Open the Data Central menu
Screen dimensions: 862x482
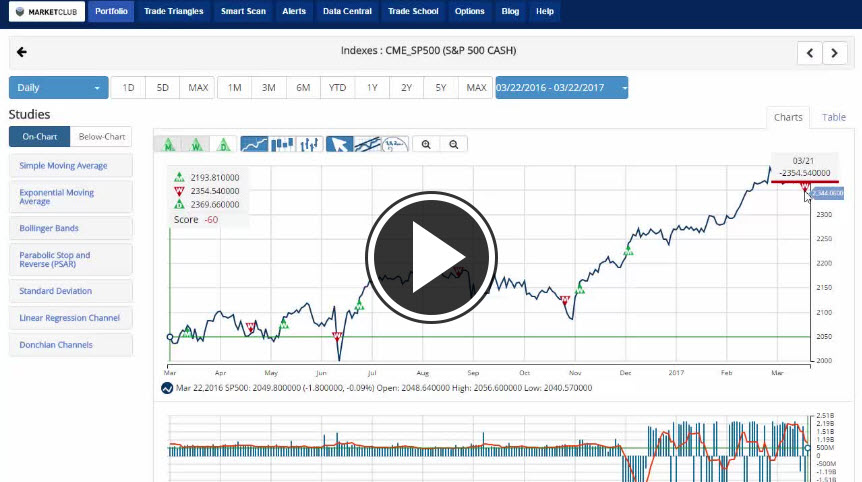(x=347, y=12)
